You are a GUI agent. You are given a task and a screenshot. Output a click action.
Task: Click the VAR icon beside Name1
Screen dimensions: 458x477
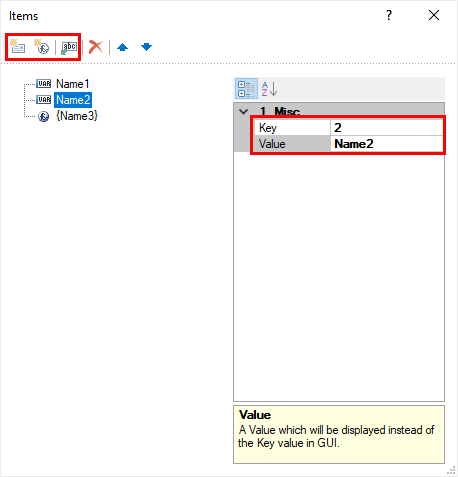[x=44, y=84]
